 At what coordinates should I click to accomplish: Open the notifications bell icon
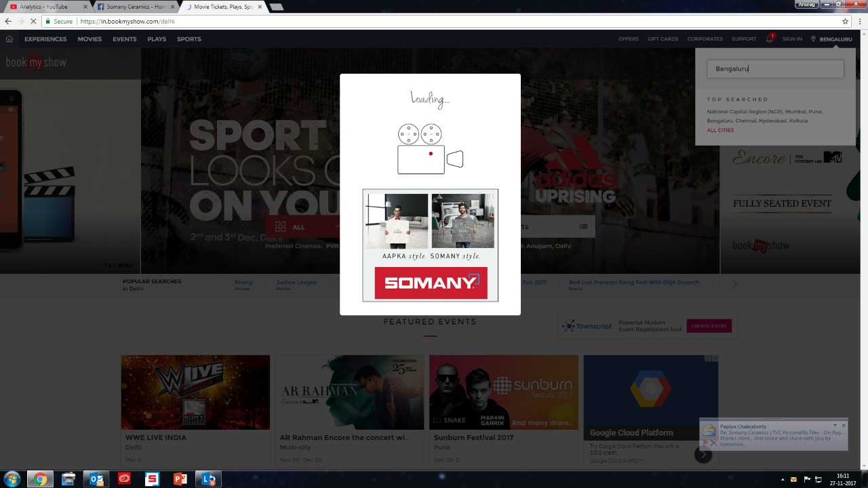[770, 39]
